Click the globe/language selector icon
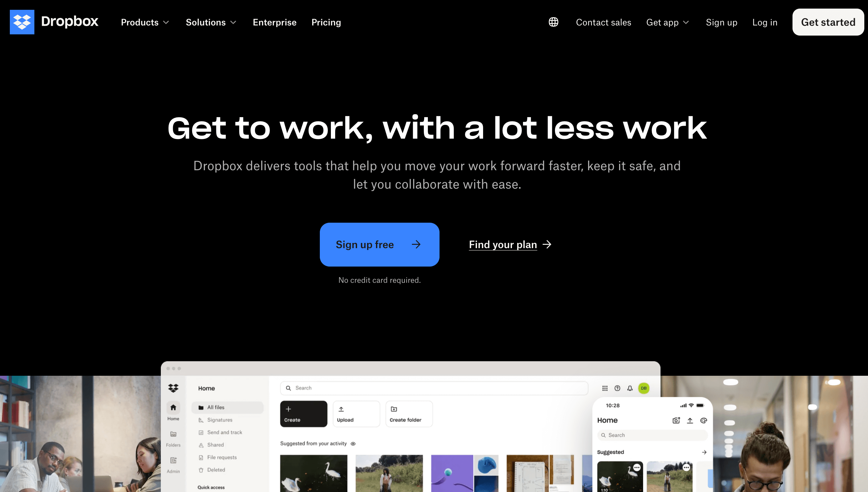Viewport: 868px width, 492px height. (x=553, y=22)
